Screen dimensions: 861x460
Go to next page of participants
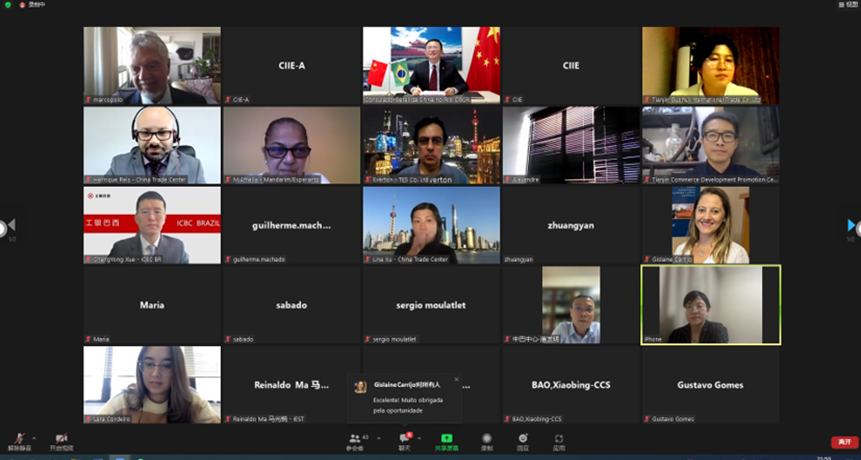(851, 225)
